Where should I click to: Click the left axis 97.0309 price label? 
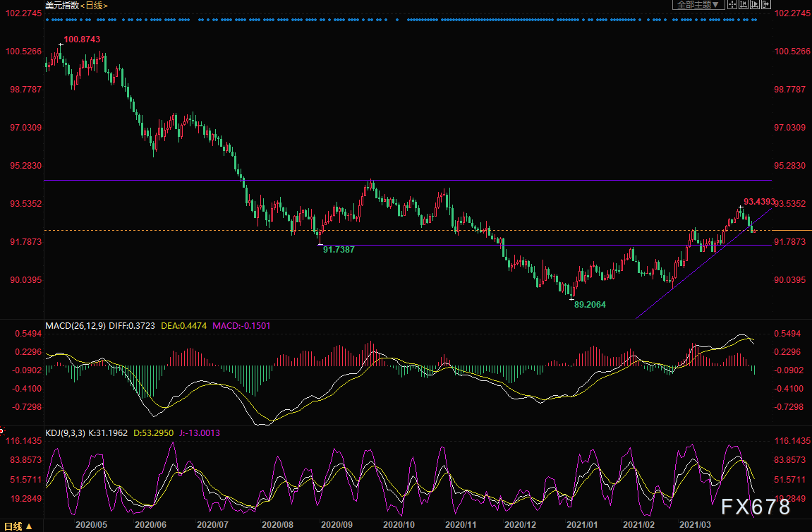26,128
